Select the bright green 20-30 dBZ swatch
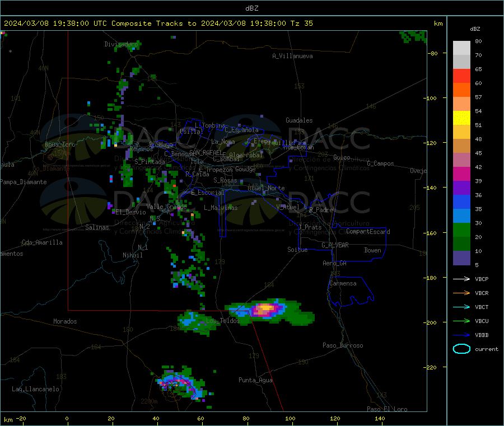The width and height of the screenshot is (504, 426). tap(461, 230)
